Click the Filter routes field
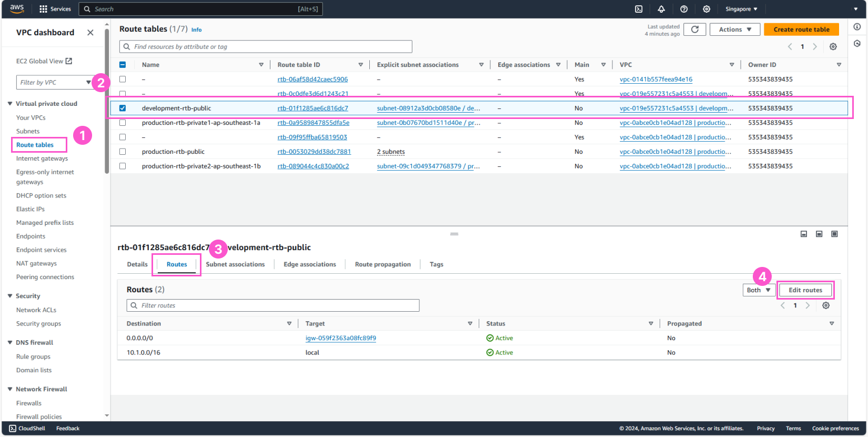868x437 pixels. [273, 305]
